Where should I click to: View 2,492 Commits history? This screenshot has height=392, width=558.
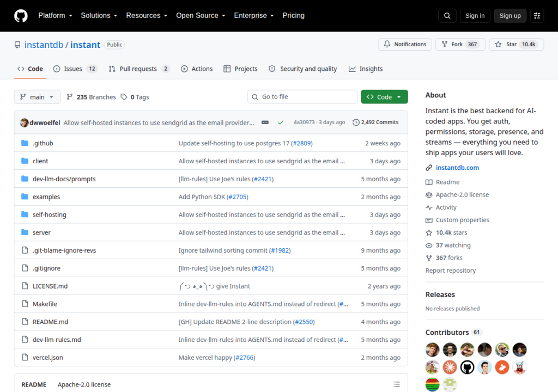pyautogui.click(x=375, y=122)
